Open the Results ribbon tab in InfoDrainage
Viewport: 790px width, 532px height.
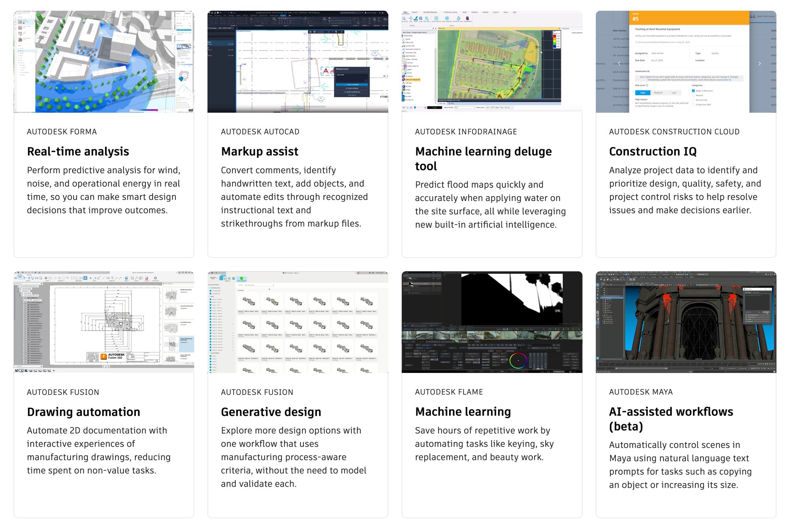coord(485,12)
